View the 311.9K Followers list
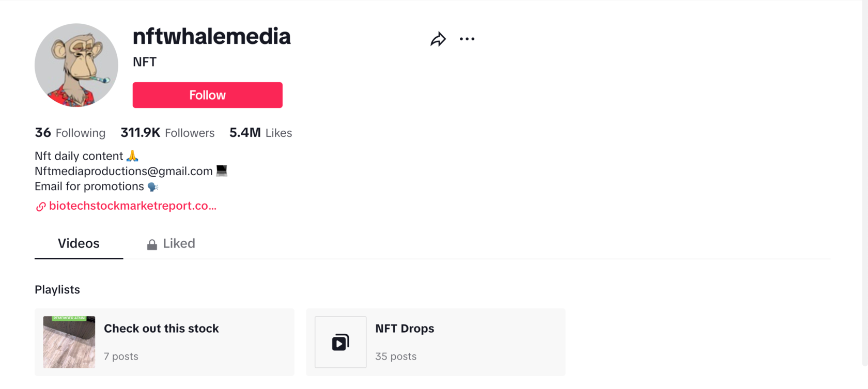This screenshot has height=389, width=868. [167, 133]
